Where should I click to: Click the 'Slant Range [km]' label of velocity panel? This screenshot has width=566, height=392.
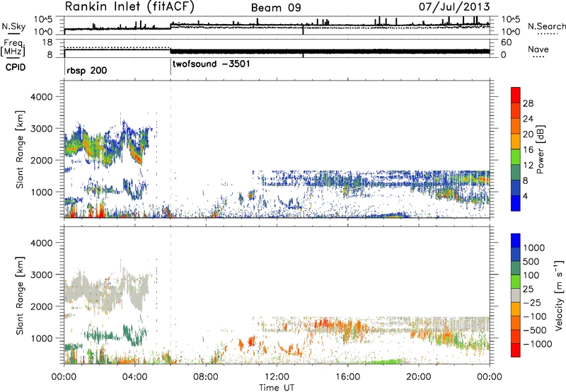[x=20, y=295]
